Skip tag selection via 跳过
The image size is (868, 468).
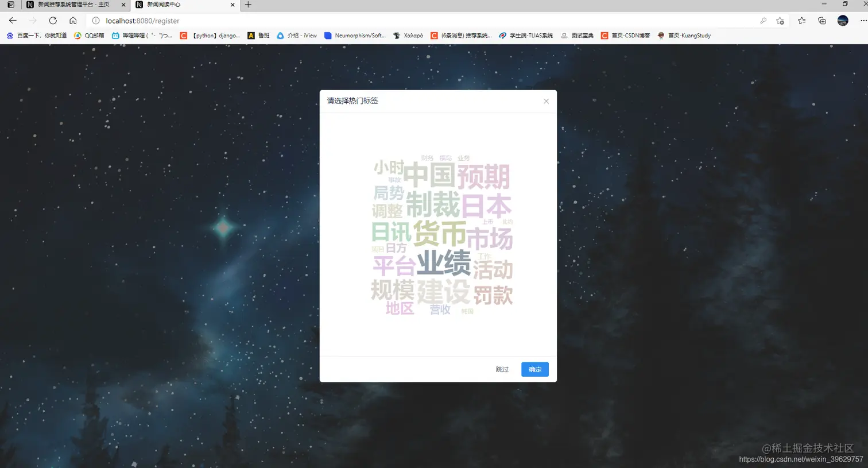click(x=502, y=369)
